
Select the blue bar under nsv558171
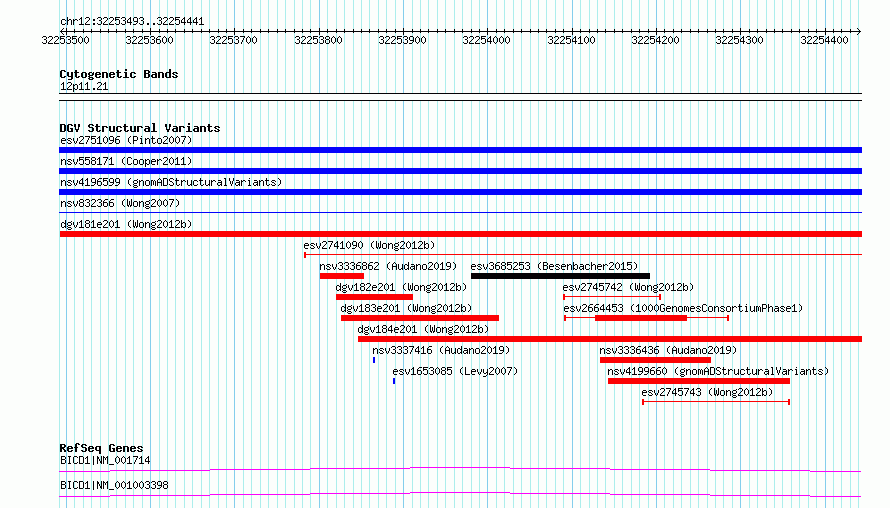[460, 171]
